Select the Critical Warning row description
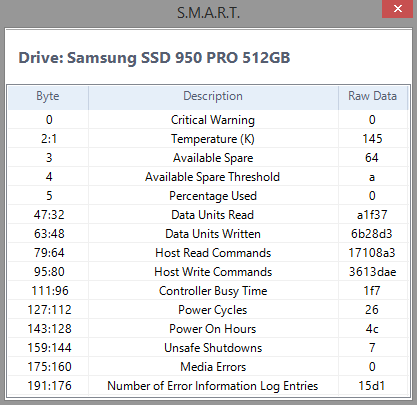 (213, 120)
